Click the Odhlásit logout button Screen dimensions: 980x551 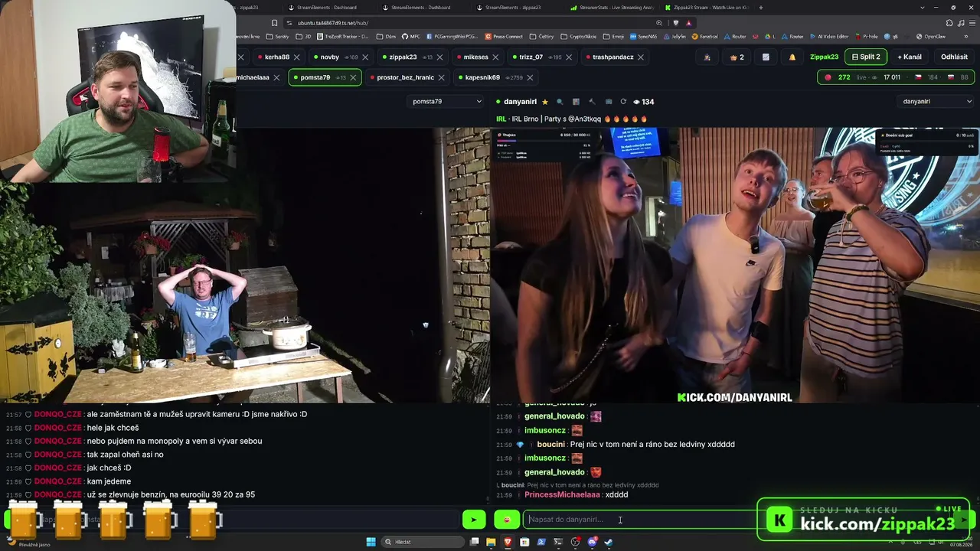tap(954, 57)
